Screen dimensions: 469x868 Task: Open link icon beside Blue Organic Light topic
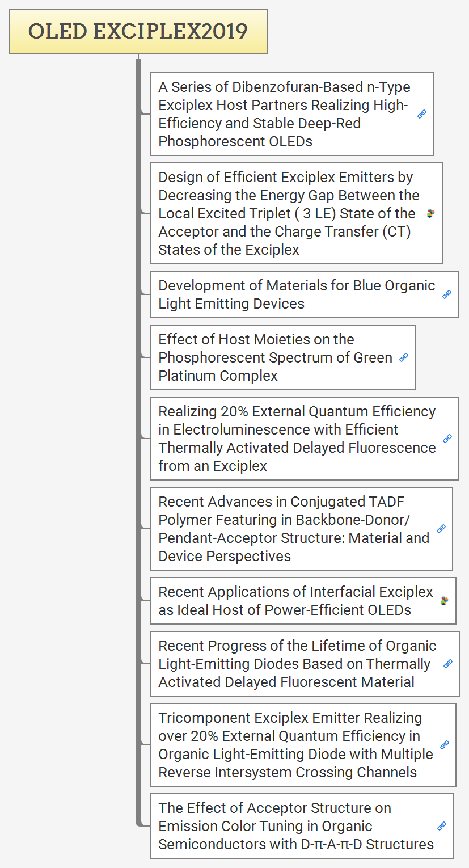447,294
